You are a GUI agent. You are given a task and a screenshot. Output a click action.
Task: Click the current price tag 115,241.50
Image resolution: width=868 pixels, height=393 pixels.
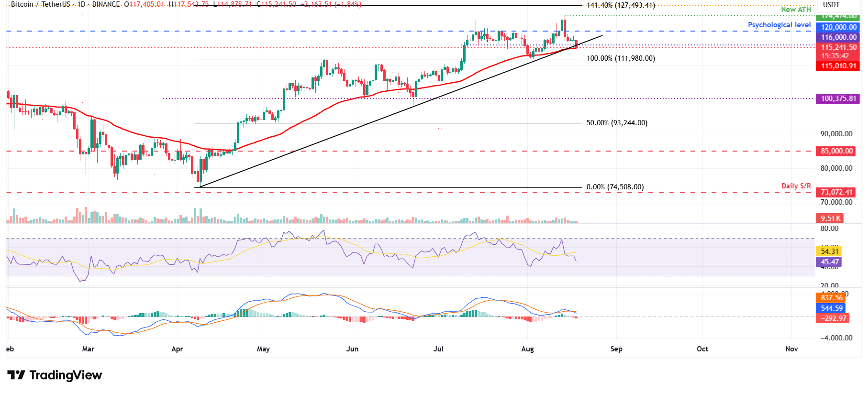[x=838, y=47]
